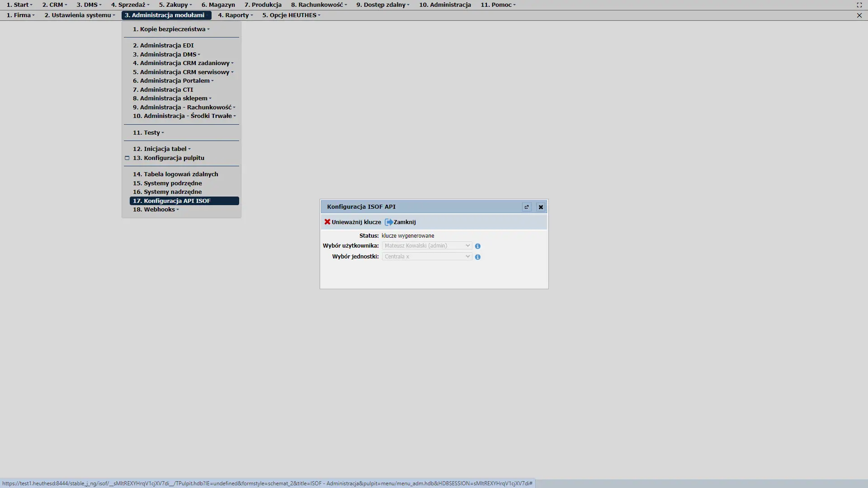
Task: Click info icon beside Wybór jednostki
Action: pyautogui.click(x=477, y=257)
